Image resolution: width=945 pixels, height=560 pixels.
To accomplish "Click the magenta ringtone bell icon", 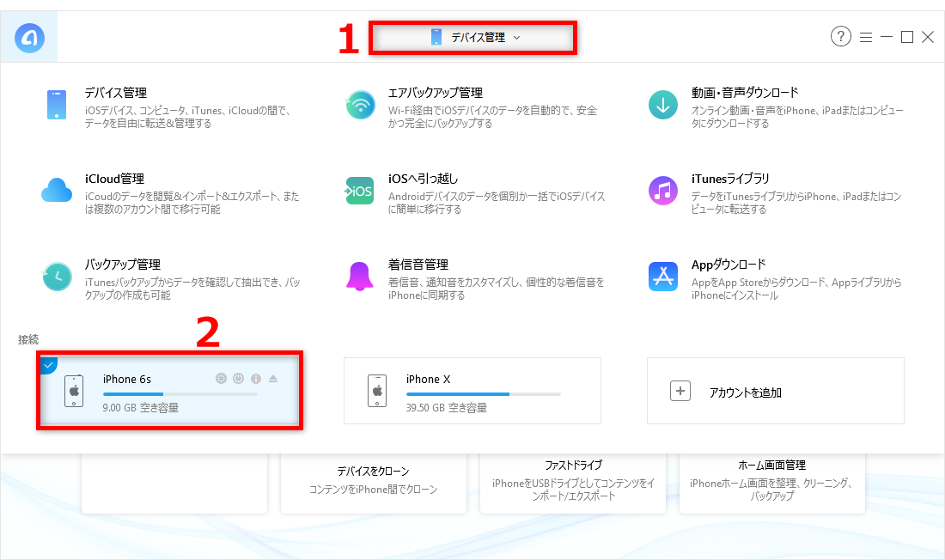I will (360, 277).
